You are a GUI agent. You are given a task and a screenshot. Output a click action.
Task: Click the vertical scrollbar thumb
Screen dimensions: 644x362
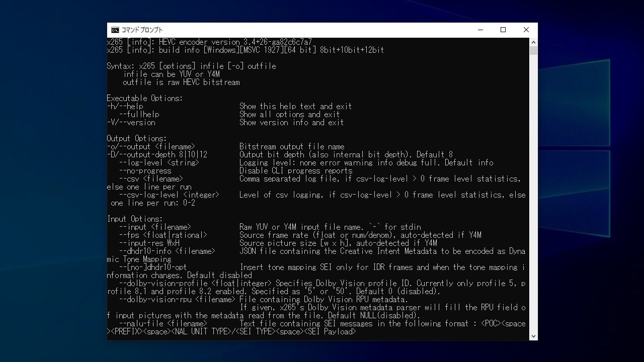[x=533, y=50]
